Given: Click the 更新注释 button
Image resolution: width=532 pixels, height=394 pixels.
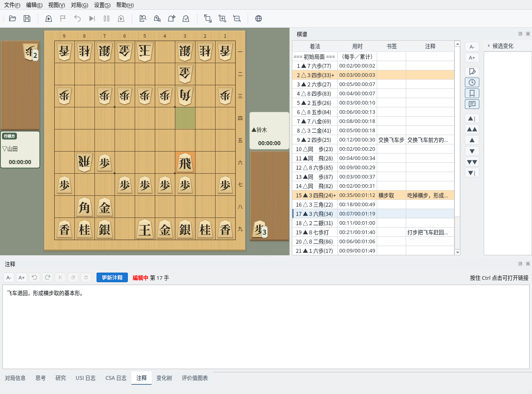Looking at the screenshot, I should (112, 277).
